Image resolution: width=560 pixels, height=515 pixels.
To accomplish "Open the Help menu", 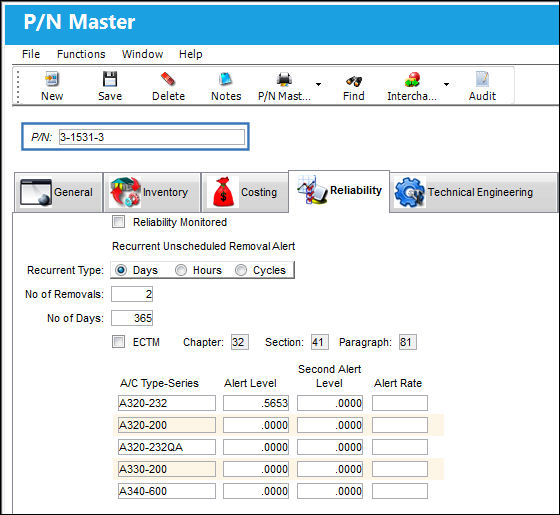I will 190,54.
